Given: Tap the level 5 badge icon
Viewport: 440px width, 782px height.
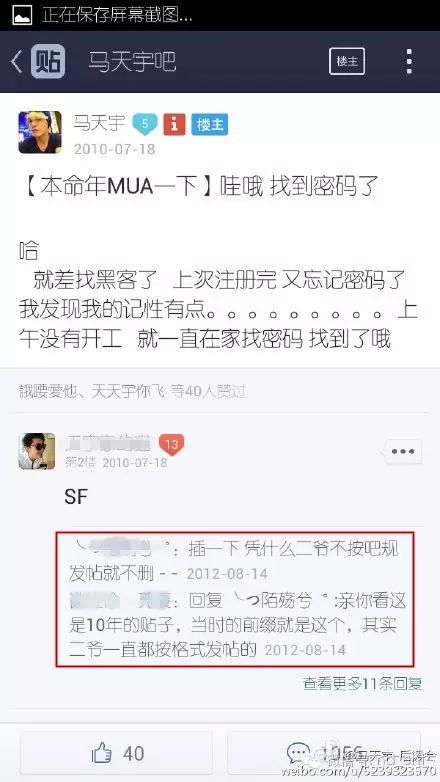Looking at the screenshot, I should pos(145,124).
